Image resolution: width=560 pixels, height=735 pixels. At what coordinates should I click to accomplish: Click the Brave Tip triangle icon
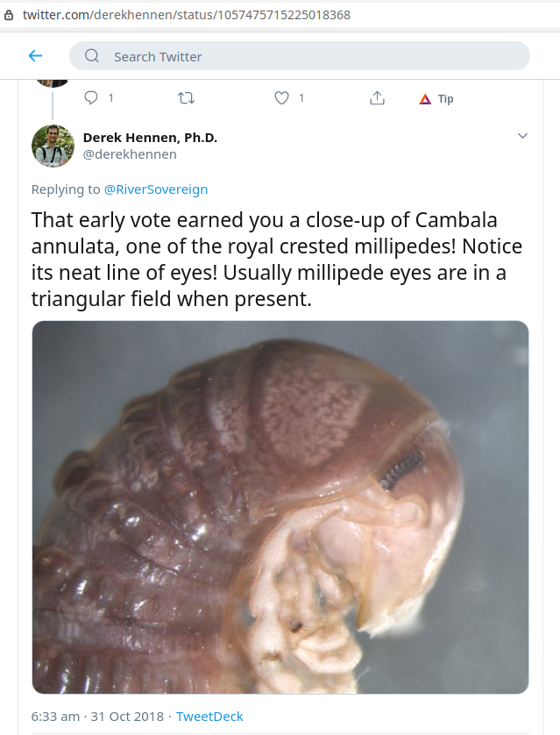(x=425, y=99)
